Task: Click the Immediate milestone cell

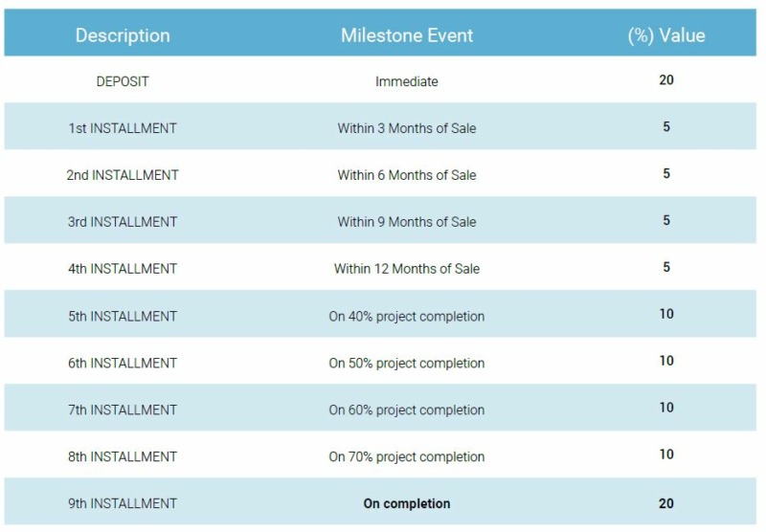Action: (x=406, y=81)
